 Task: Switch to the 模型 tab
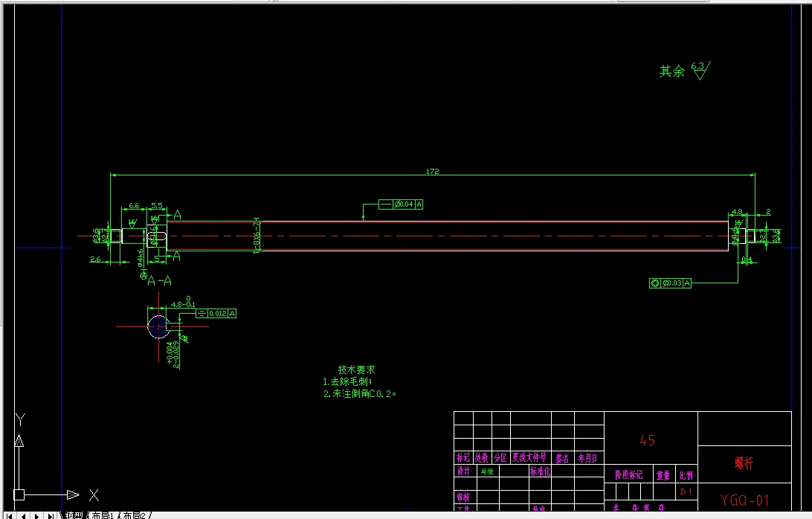point(74,515)
